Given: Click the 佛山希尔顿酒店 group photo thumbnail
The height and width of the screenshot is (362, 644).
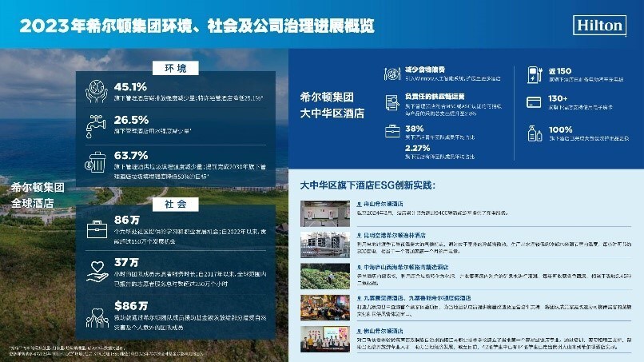Looking at the screenshot, I should point(322,339).
